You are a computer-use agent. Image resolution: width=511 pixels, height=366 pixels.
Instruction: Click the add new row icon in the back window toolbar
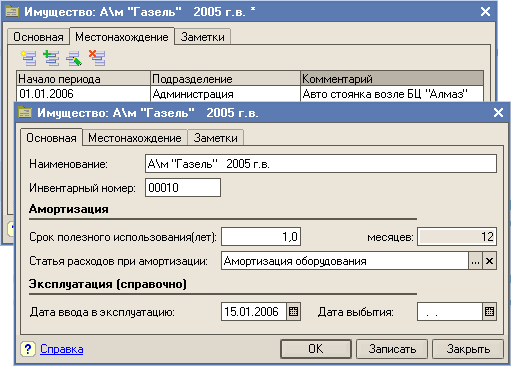pyautogui.click(x=28, y=58)
